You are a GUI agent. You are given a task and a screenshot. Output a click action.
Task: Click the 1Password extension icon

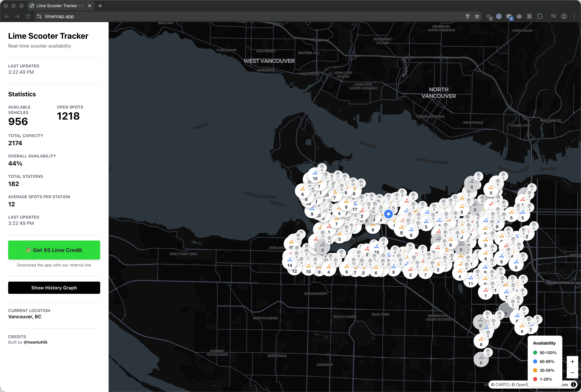499,16
